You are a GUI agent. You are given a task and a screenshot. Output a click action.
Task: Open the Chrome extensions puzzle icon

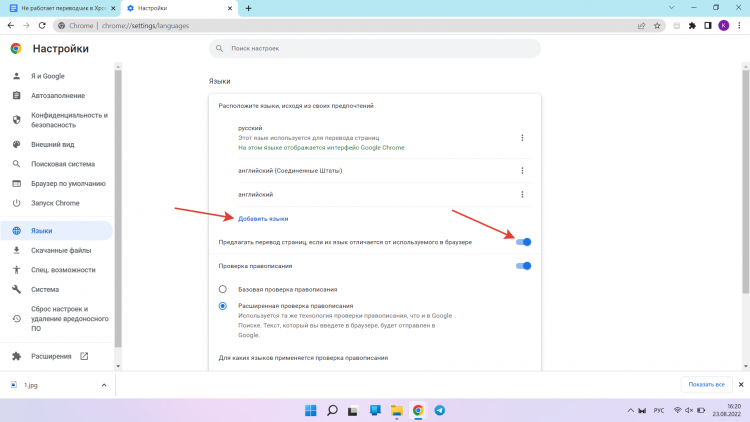click(x=690, y=25)
